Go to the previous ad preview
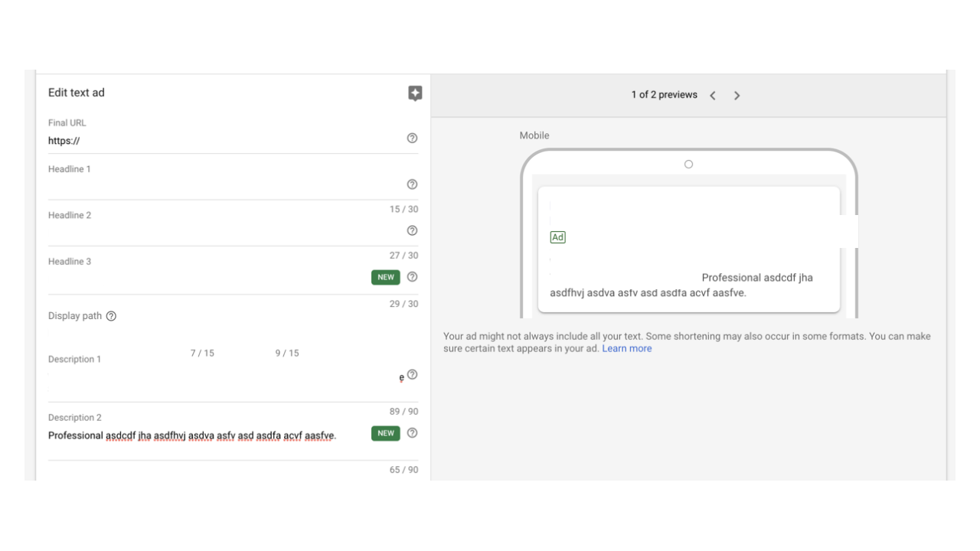 (713, 96)
